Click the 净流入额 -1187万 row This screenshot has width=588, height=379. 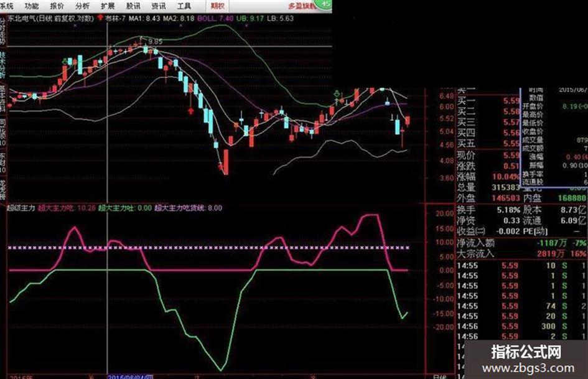pos(521,243)
